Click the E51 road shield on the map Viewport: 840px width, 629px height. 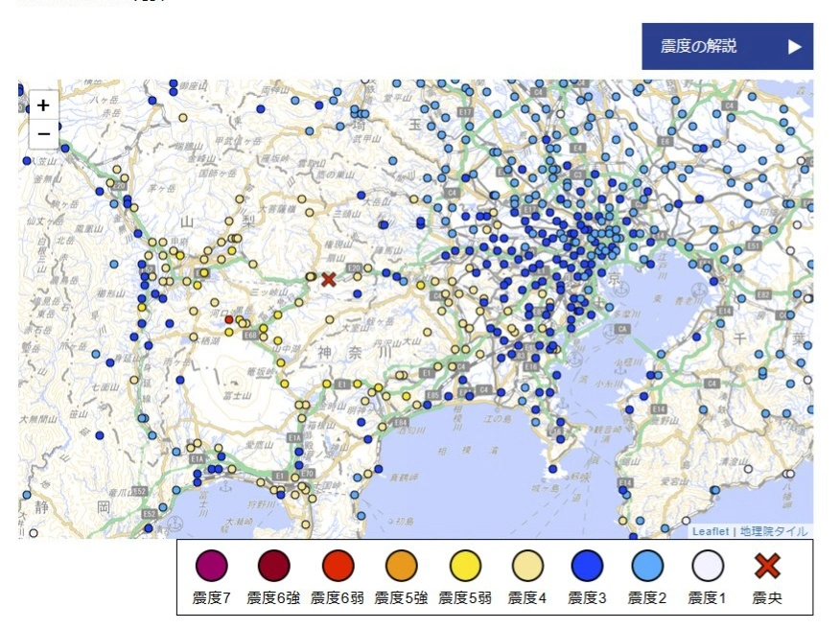coord(753,245)
